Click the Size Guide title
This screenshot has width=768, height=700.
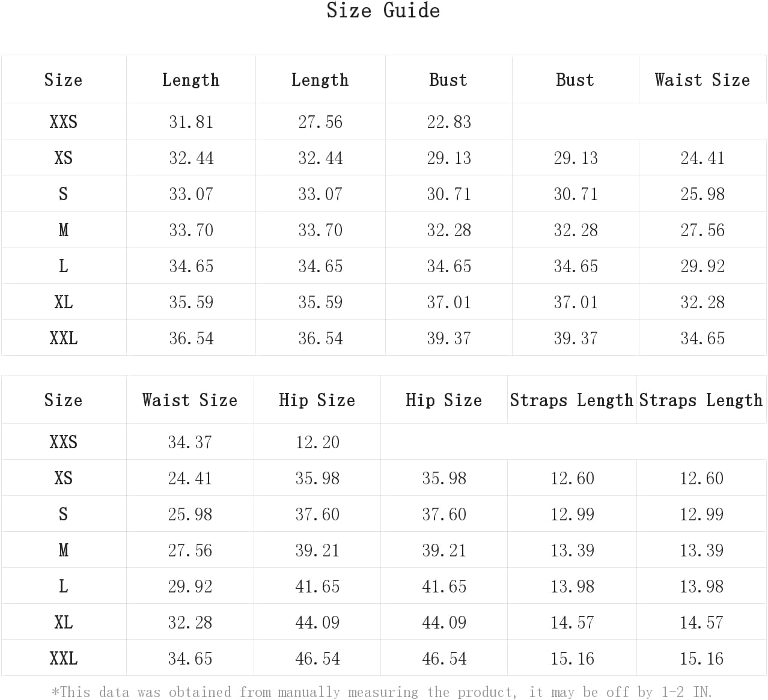(x=383, y=10)
